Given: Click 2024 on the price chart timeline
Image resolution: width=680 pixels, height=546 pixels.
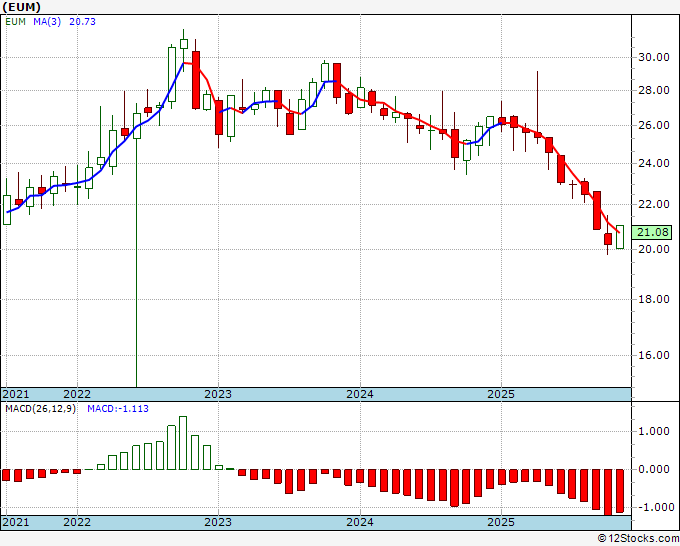Looking at the screenshot, I should tap(360, 394).
